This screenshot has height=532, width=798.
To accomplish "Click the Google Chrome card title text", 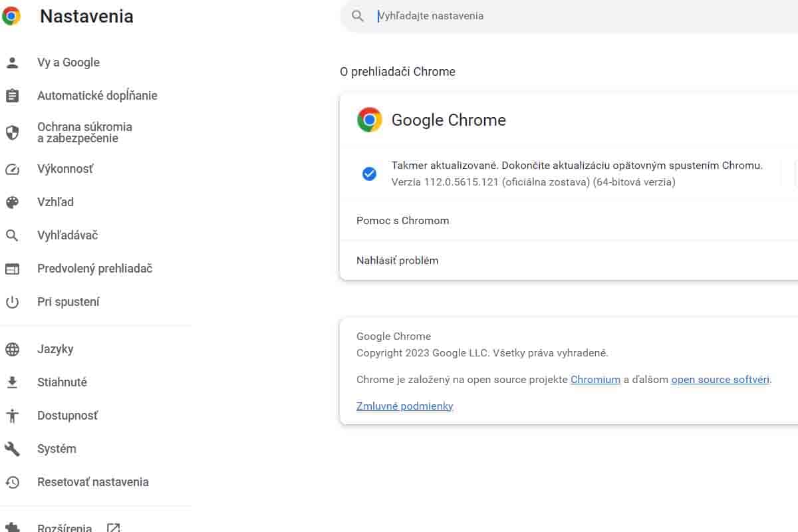I will pyautogui.click(x=449, y=120).
